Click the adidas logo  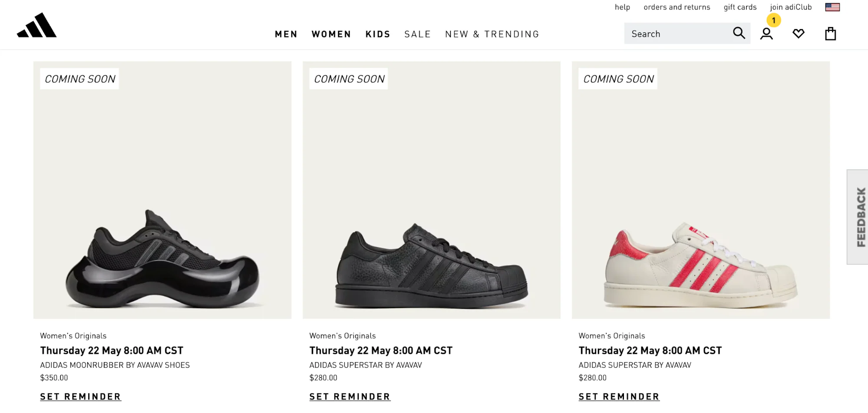click(x=36, y=25)
